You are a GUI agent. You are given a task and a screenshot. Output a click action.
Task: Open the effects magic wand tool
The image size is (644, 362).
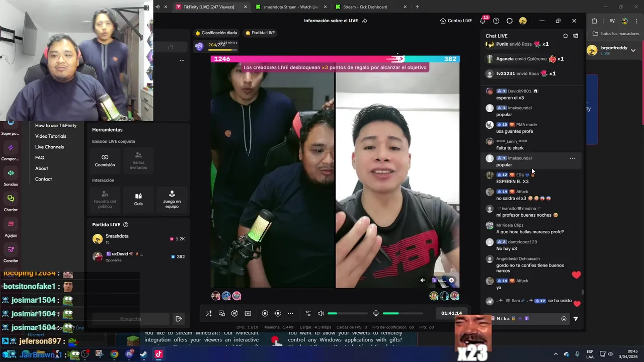pyautogui.click(x=209, y=313)
